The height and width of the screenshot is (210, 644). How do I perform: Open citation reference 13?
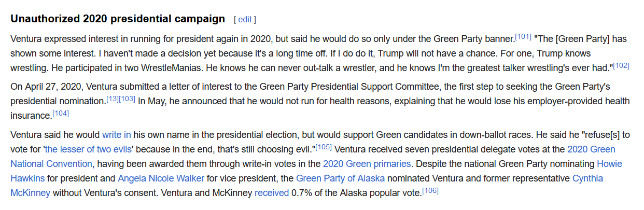coord(112,97)
